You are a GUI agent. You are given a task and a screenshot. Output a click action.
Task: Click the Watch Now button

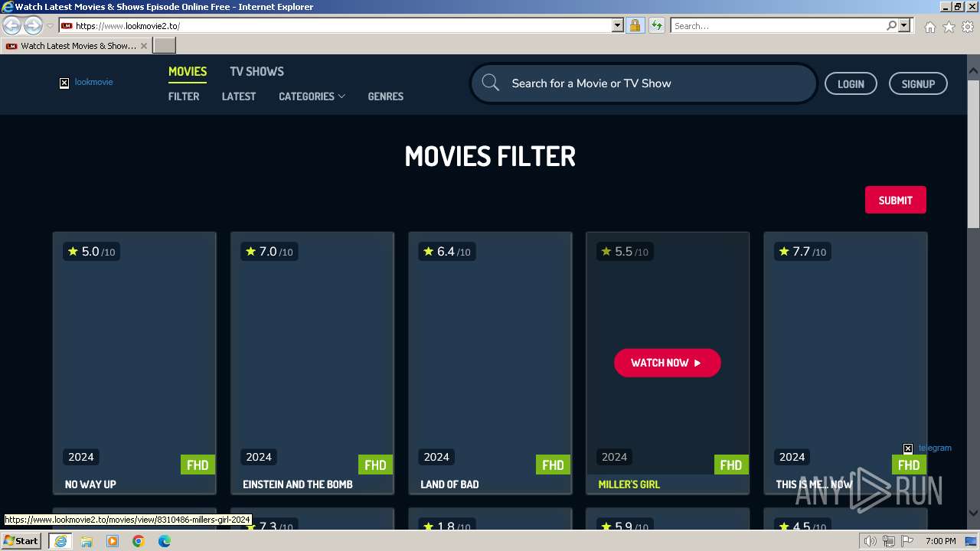click(x=668, y=363)
